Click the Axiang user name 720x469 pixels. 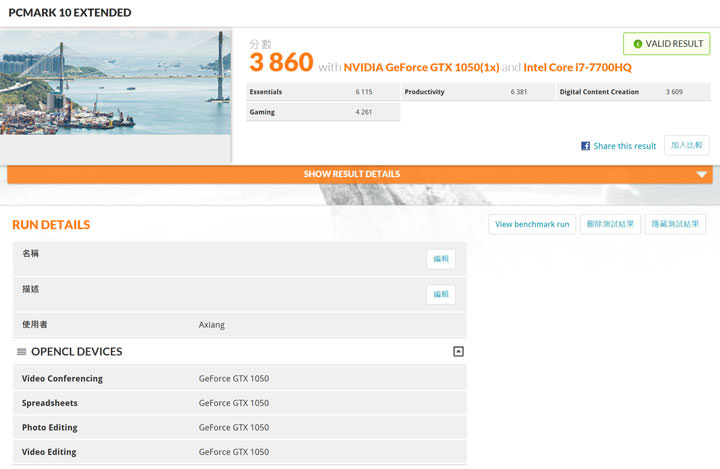212,325
